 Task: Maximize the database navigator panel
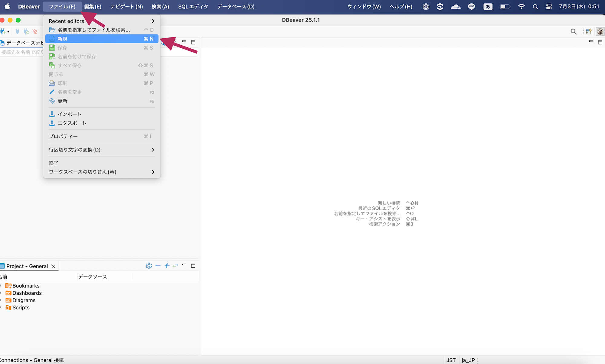pos(193,42)
